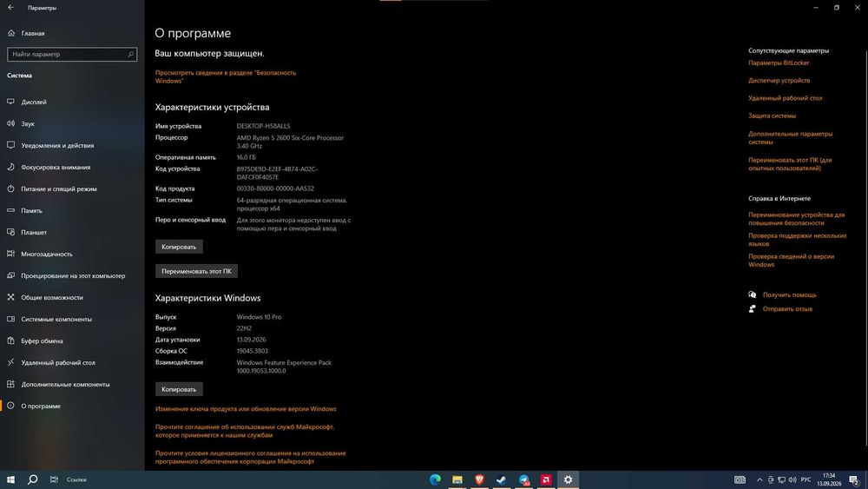
Task: Open Проверка поддержки нескольких языков link
Action: click(x=797, y=240)
